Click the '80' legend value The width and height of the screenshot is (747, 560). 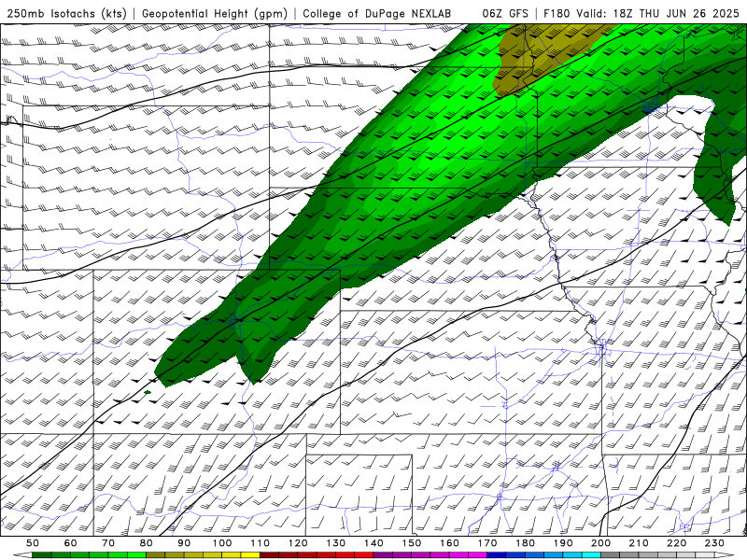click(x=147, y=543)
